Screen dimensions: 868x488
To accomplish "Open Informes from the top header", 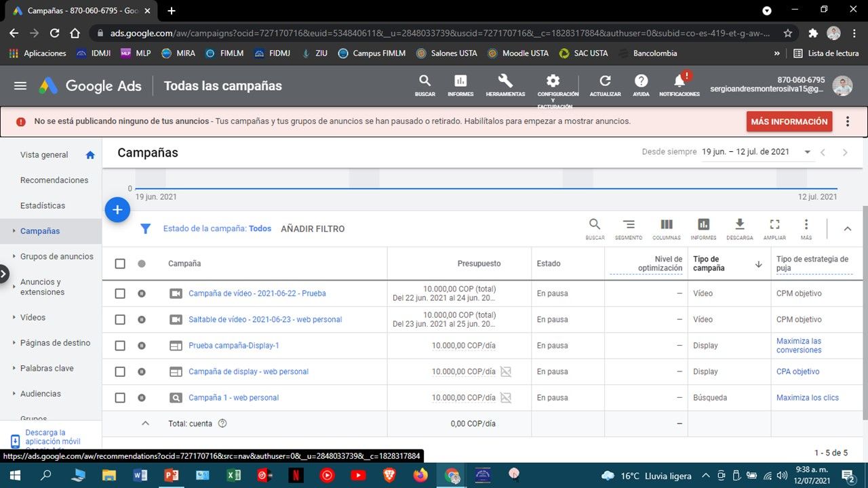I will click(x=460, y=85).
